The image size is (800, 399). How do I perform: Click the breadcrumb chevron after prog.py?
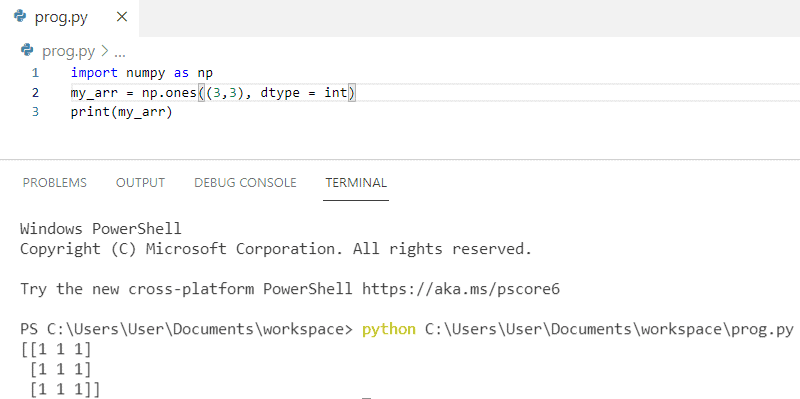[x=105, y=52]
